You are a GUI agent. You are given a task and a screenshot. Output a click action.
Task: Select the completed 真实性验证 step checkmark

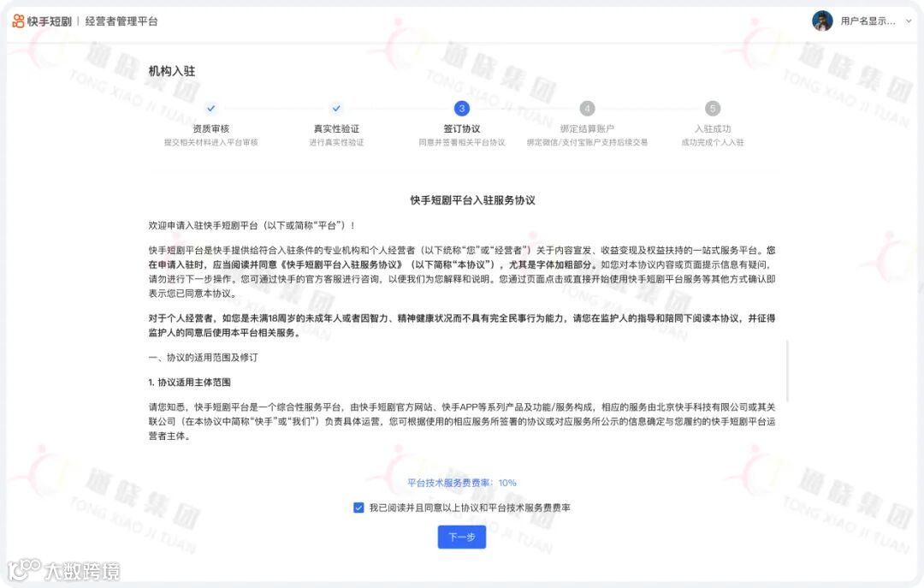point(336,108)
